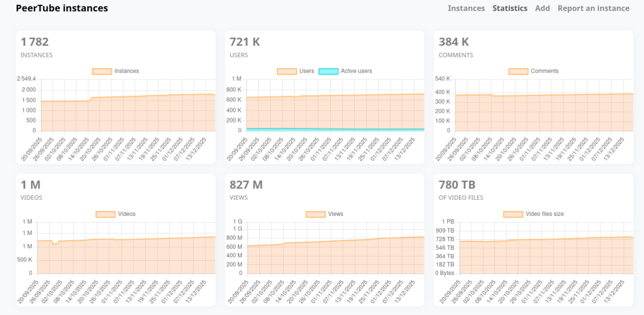Toggle the Views legend color box
Image resolution: width=644 pixels, height=315 pixels.
(x=315, y=214)
